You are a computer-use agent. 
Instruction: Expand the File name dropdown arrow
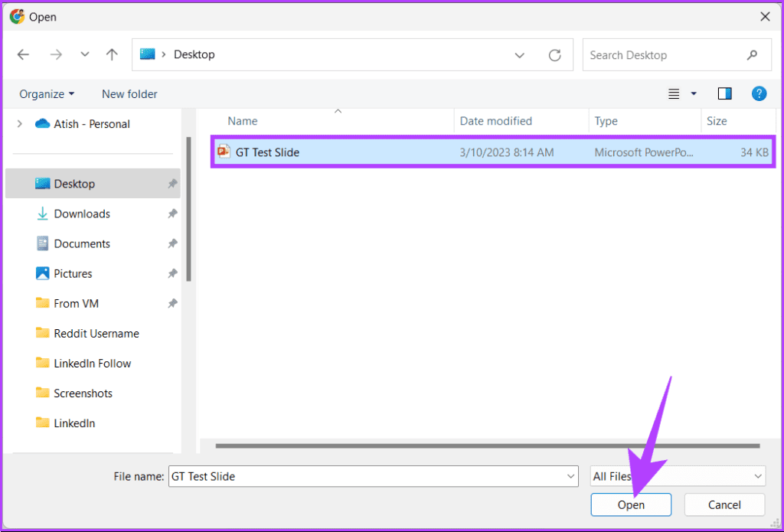(x=570, y=476)
